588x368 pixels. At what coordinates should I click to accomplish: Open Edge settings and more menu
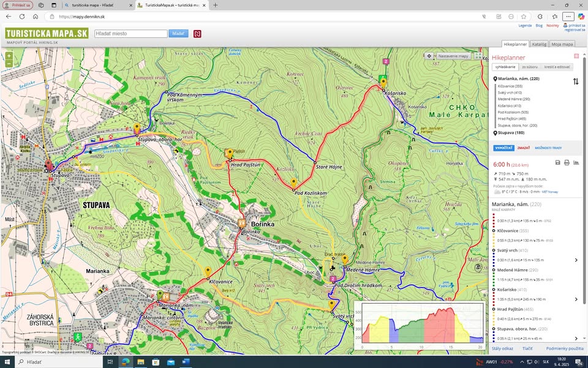pyautogui.click(x=568, y=17)
